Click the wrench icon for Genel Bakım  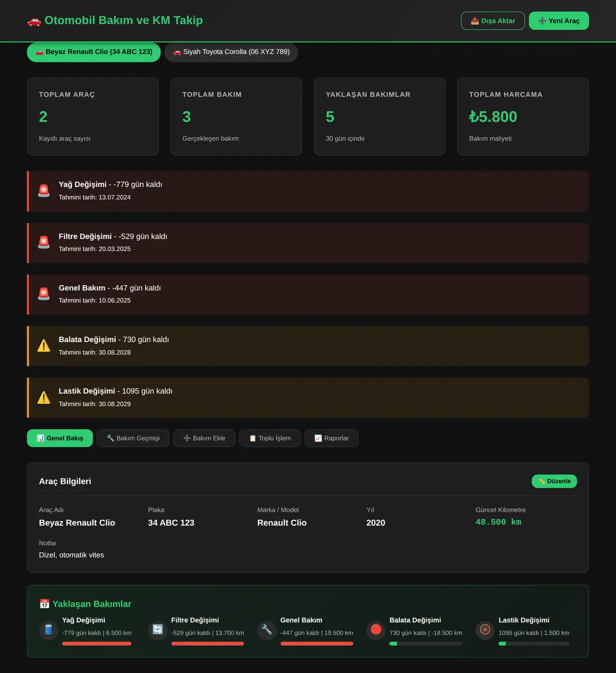pos(267,630)
